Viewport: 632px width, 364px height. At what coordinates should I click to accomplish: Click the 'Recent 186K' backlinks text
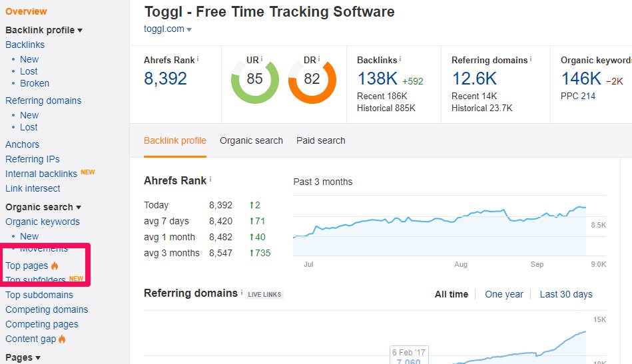tap(382, 96)
